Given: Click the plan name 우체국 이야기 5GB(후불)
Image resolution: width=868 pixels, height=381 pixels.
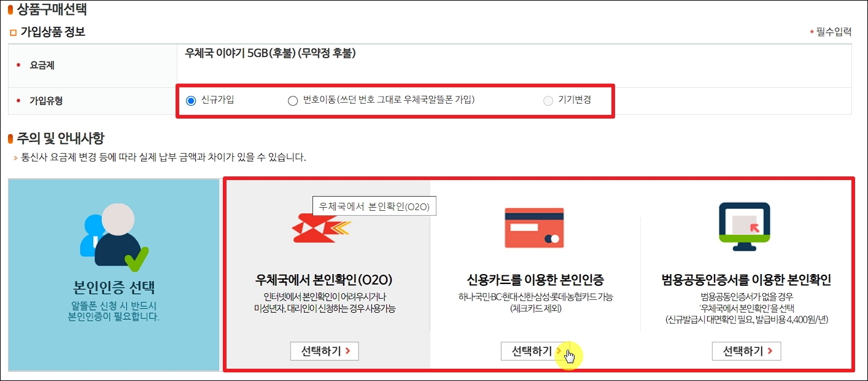Looking at the screenshot, I should [241, 53].
